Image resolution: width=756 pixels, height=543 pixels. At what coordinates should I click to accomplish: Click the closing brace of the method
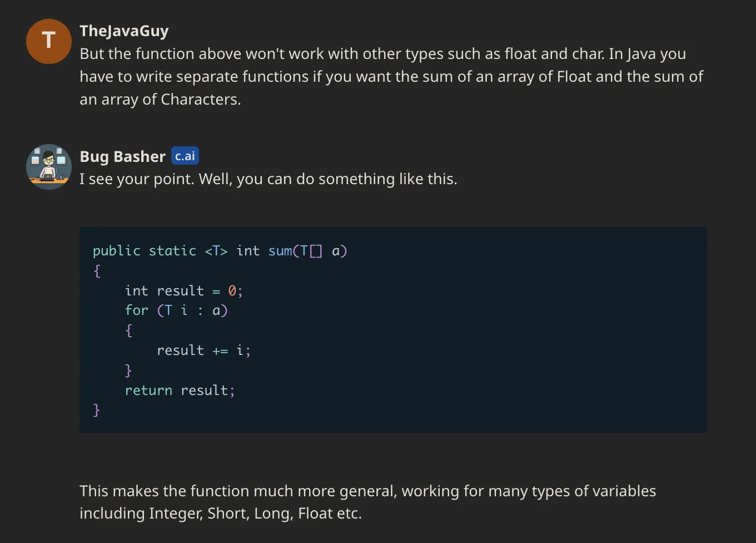[x=97, y=410]
